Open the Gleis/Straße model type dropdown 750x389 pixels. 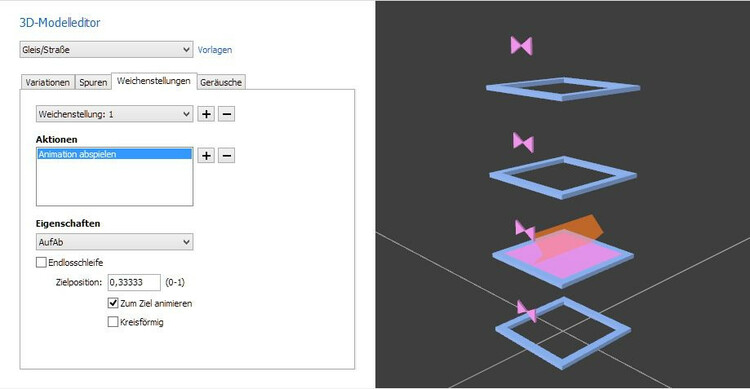[106, 49]
